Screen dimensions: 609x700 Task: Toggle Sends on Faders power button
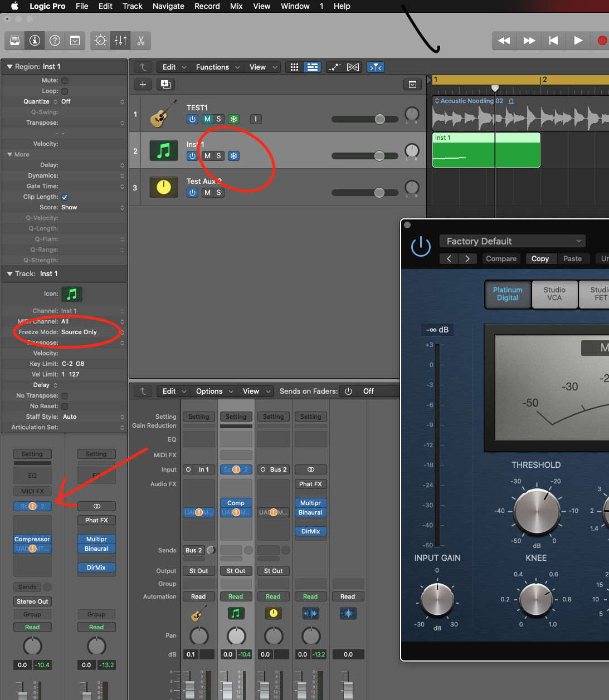[348, 391]
